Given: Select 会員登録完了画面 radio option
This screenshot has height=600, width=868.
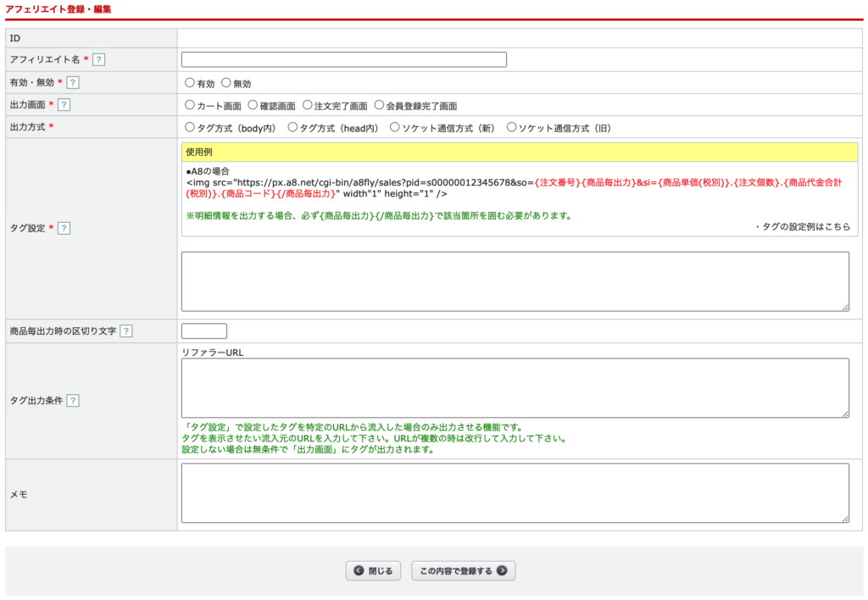Looking at the screenshot, I should click(x=379, y=105).
